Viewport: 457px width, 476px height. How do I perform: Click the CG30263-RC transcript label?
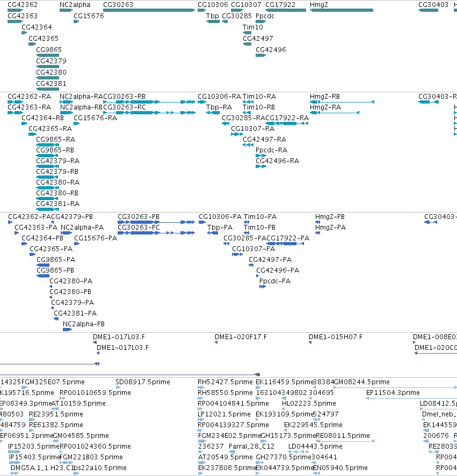(x=125, y=107)
